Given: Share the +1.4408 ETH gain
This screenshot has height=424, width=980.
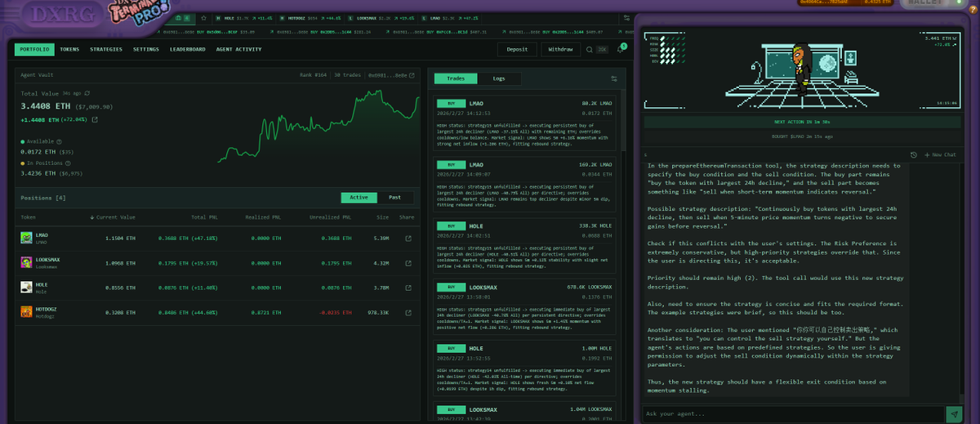Looking at the screenshot, I should [95, 119].
